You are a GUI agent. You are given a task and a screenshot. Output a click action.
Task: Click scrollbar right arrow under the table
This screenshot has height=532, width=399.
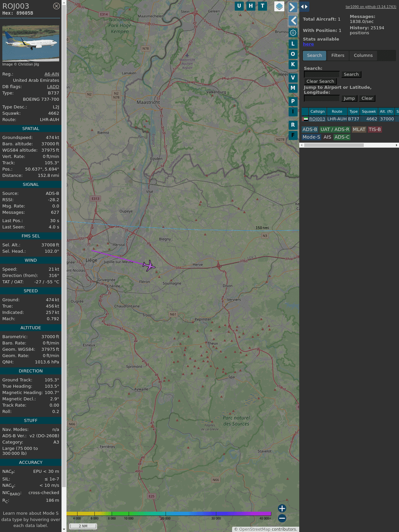click(x=397, y=145)
